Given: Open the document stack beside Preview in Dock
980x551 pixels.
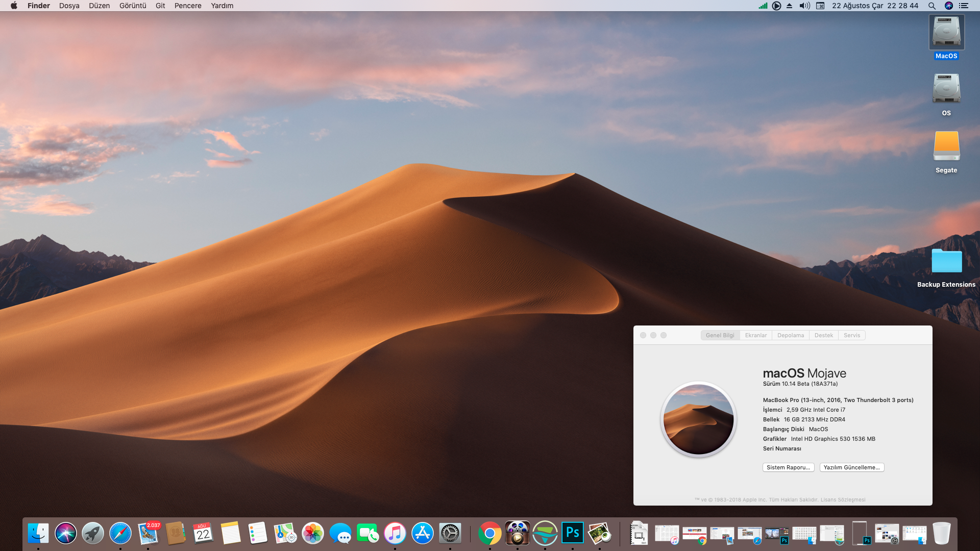Looking at the screenshot, I should click(x=639, y=533).
